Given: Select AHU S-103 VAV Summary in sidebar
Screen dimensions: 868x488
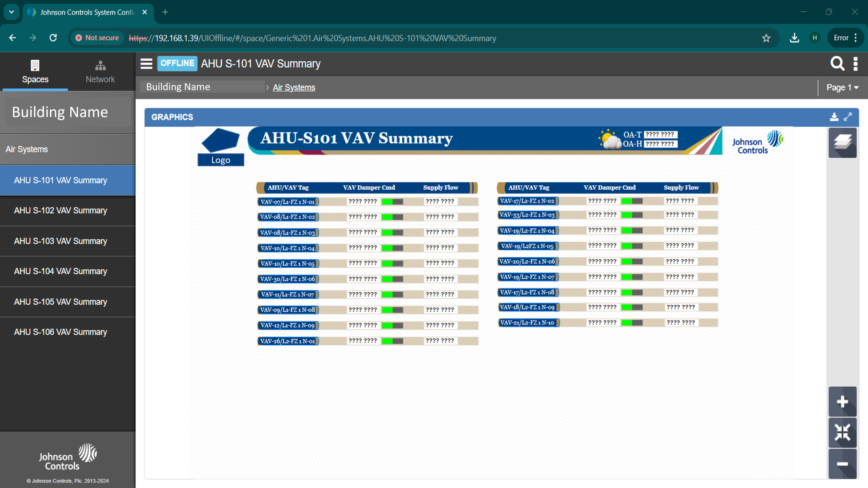Looking at the screenshot, I should [60, 241].
